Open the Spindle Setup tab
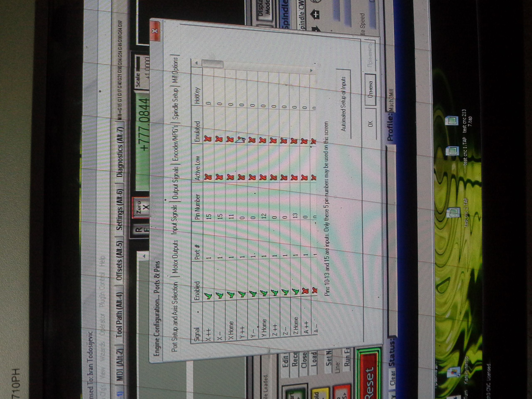 175,104
